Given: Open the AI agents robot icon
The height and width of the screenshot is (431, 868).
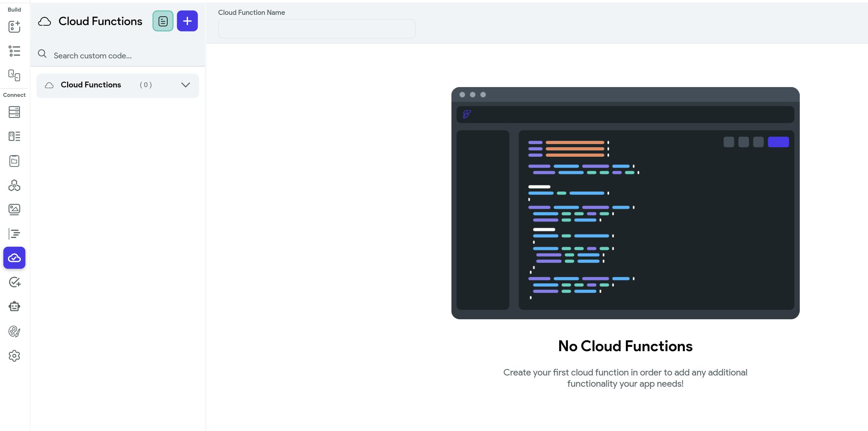Looking at the screenshot, I should (14, 307).
